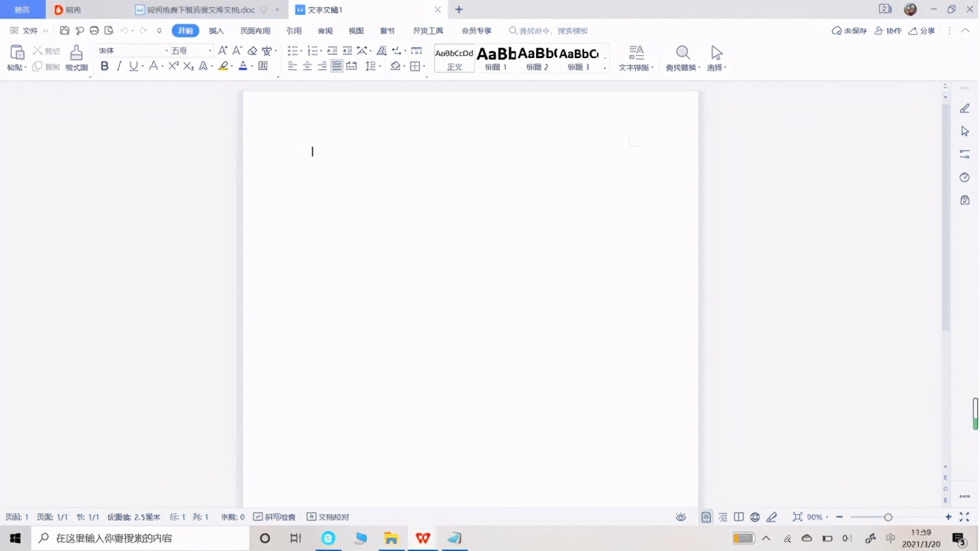Open the font name dropdown
Screen dimensions: 980x551
coord(135,50)
